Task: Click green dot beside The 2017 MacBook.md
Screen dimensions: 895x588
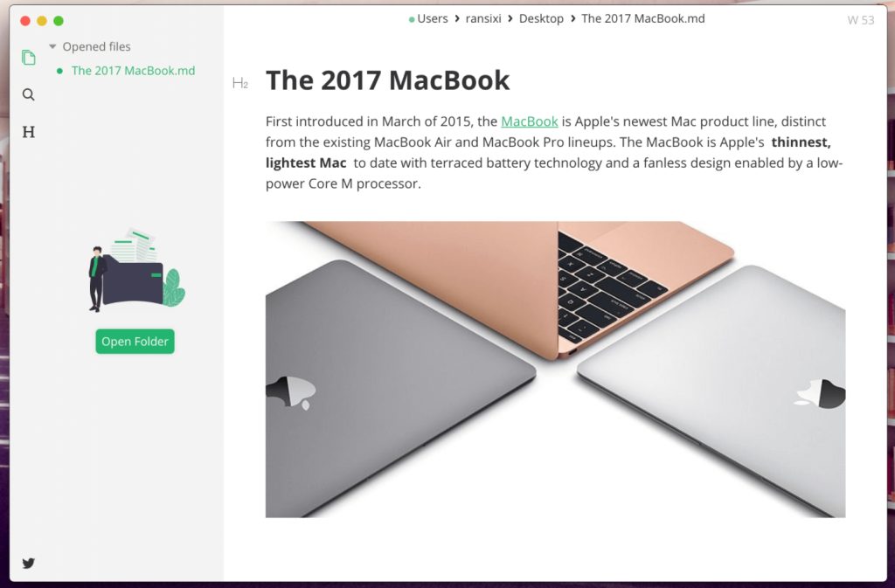Action: coord(59,71)
